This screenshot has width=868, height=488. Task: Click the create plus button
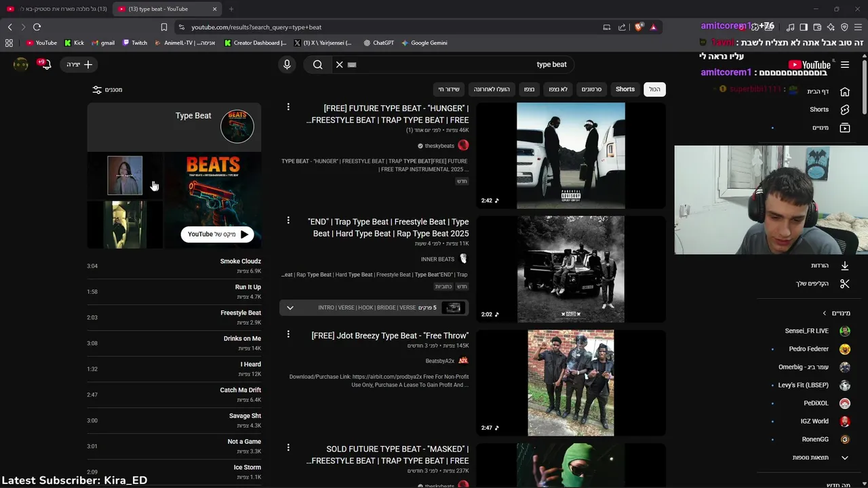tap(80, 64)
